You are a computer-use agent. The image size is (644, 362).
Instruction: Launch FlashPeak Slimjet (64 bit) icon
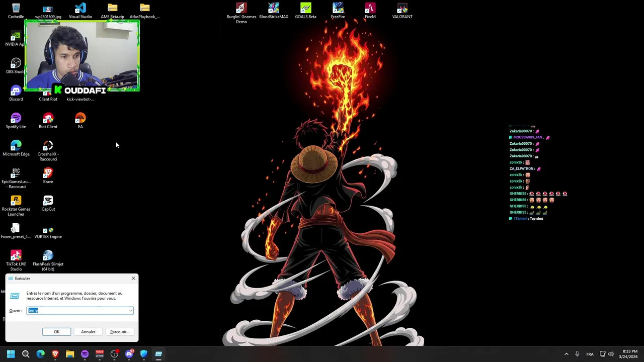pos(48,261)
